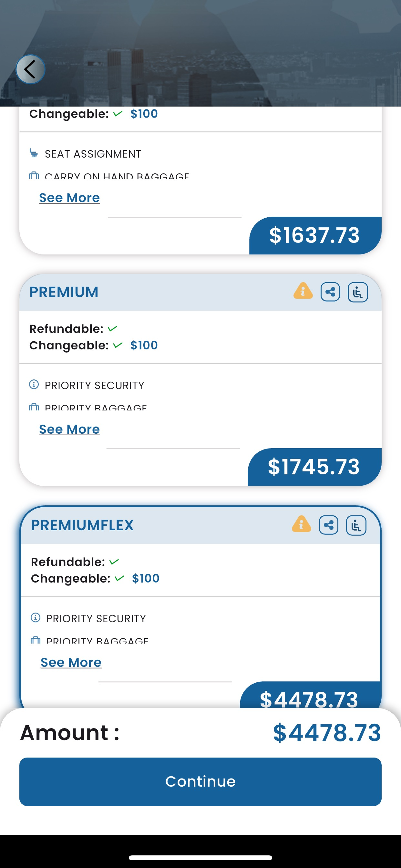
Task: Tap the PREMIUM fare card title
Action: click(64, 292)
